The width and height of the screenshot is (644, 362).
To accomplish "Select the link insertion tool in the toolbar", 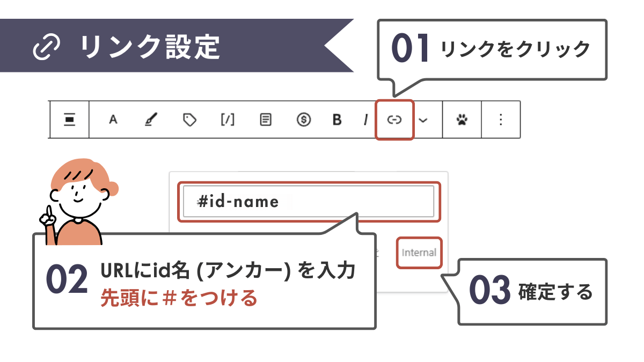I will [394, 120].
